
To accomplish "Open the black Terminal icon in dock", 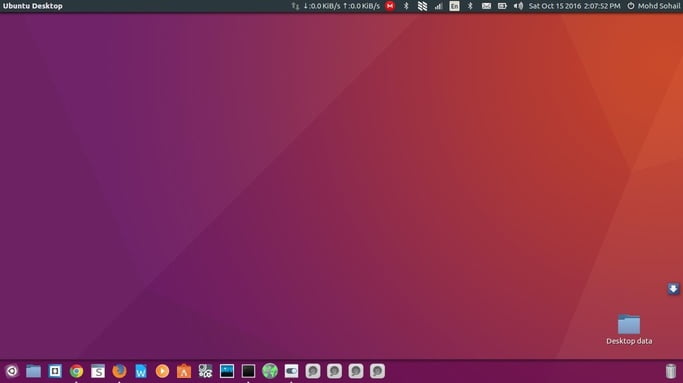I will pos(248,371).
